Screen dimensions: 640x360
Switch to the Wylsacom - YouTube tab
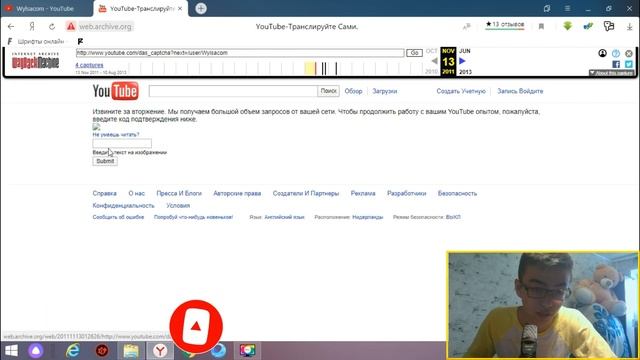pos(46,9)
